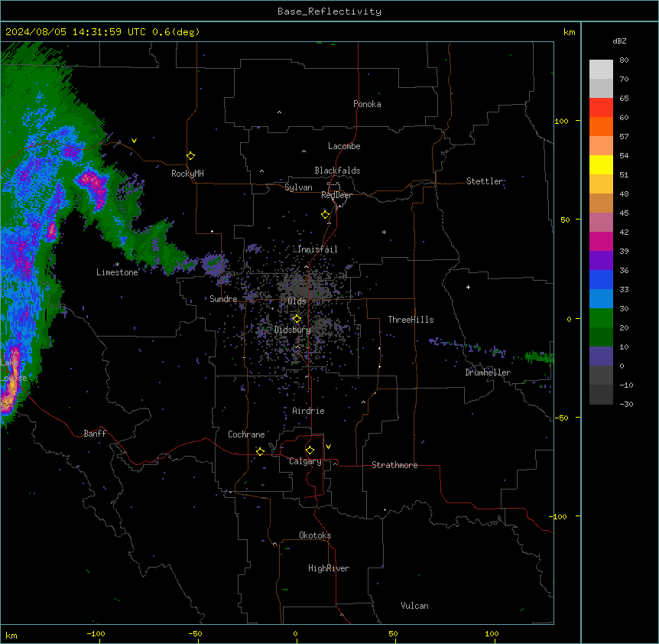
Task: Click the yellow diamond marker below Cochrane
Action: click(260, 451)
